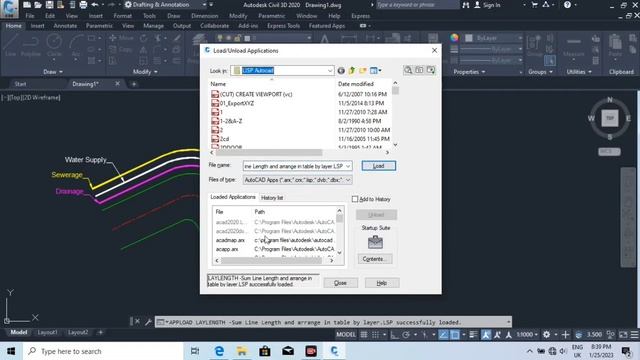Toggle lineweight display in the status bar
The width and height of the screenshot is (640, 360).
[473, 335]
